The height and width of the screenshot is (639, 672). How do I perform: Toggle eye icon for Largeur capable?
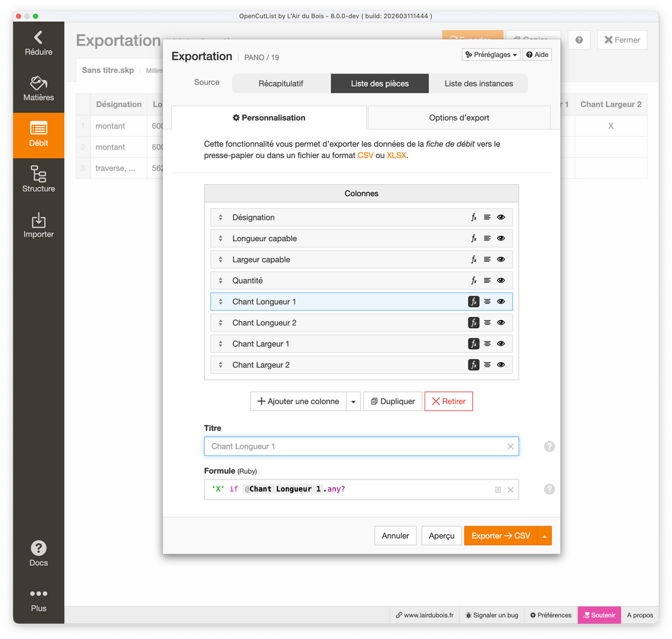[501, 260]
